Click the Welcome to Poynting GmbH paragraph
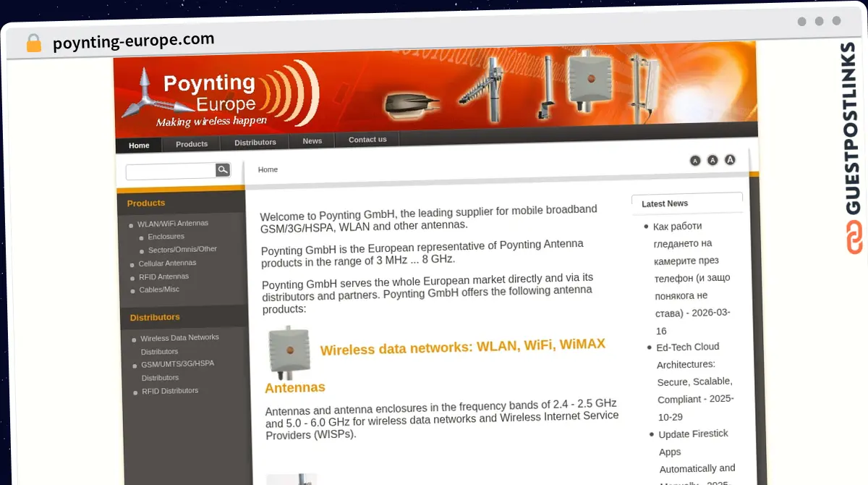Screen dimensions: 868x485 click(429, 218)
